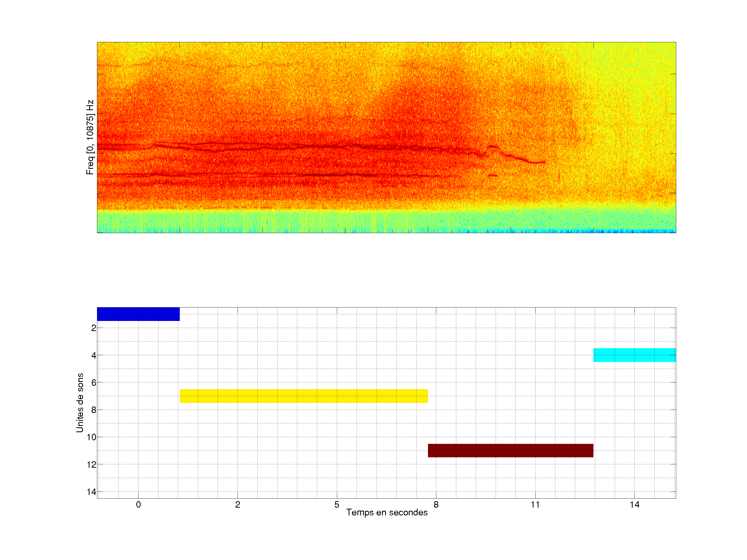This screenshot has width=747, height=560.
Task: Click the y-axis tick label '6'
Action: click(94, 382)
